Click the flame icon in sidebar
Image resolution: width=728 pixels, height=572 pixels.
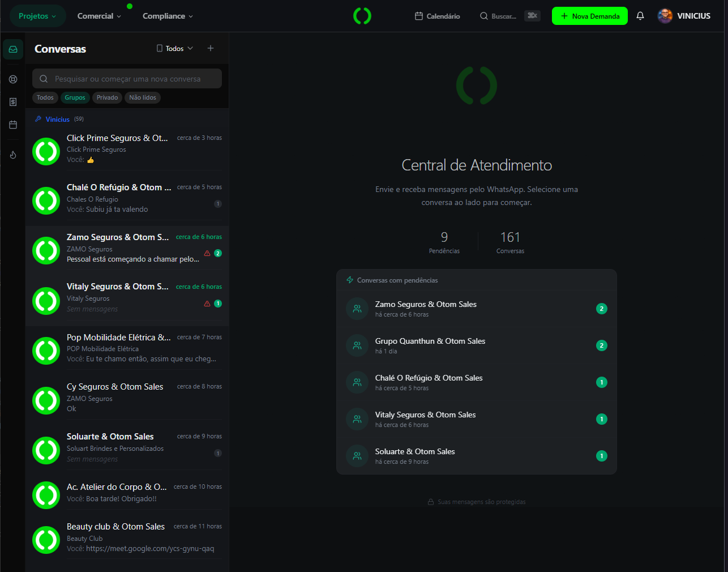[x=13, y=155]
